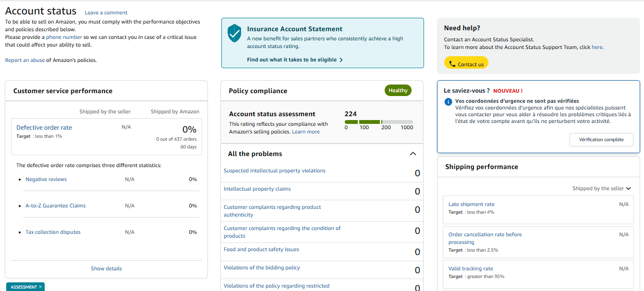Click the here link in Need help section
Viewport: 644px width, 291px height.
point(596,47)
